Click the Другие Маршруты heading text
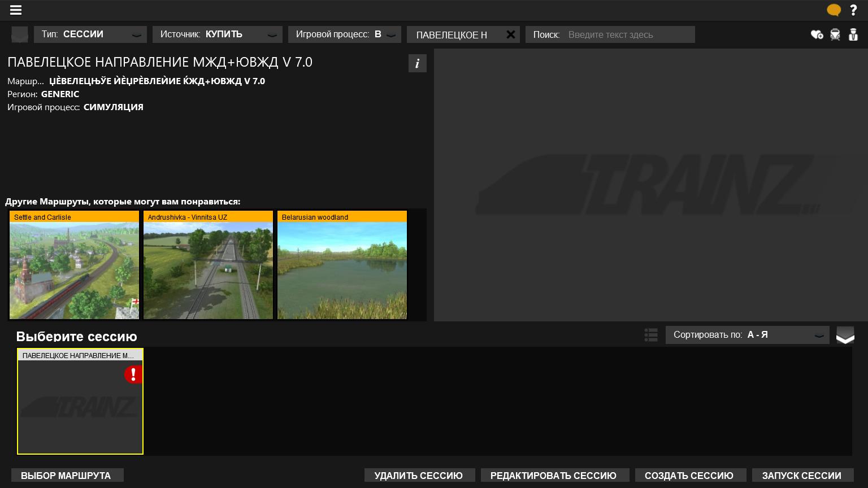868x488 pixels. click(x=123, y=202)
